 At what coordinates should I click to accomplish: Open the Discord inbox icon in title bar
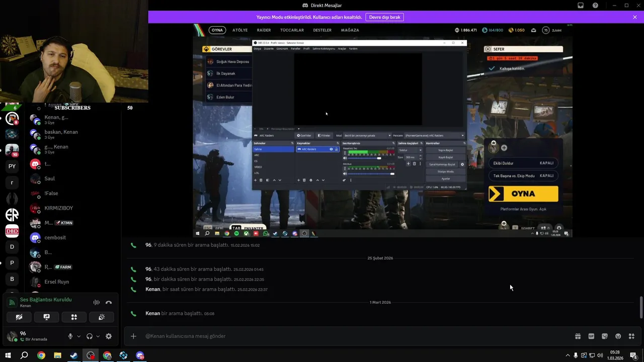(581, 6)
